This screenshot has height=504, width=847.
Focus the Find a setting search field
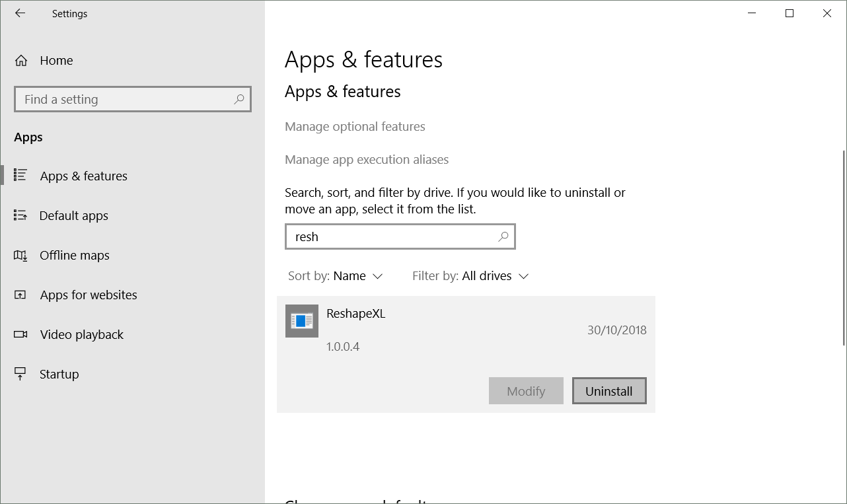(133, 99)
